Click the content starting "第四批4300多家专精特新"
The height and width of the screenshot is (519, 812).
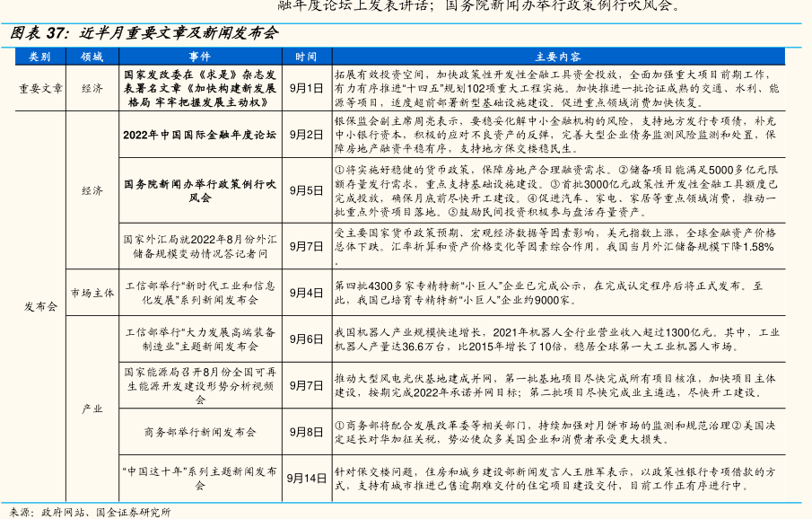point(548,293)
